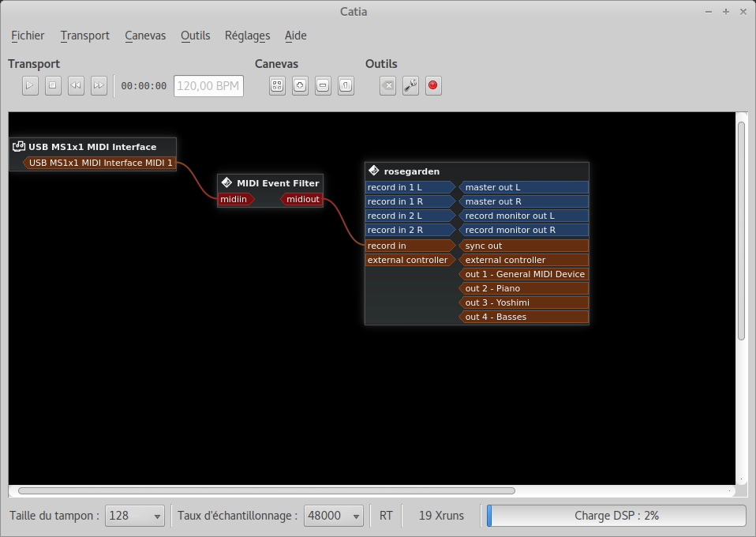Select rosegarden 'master out L' port
The height and width of the screenshot is (537, 756).
(x=524, y=187)
